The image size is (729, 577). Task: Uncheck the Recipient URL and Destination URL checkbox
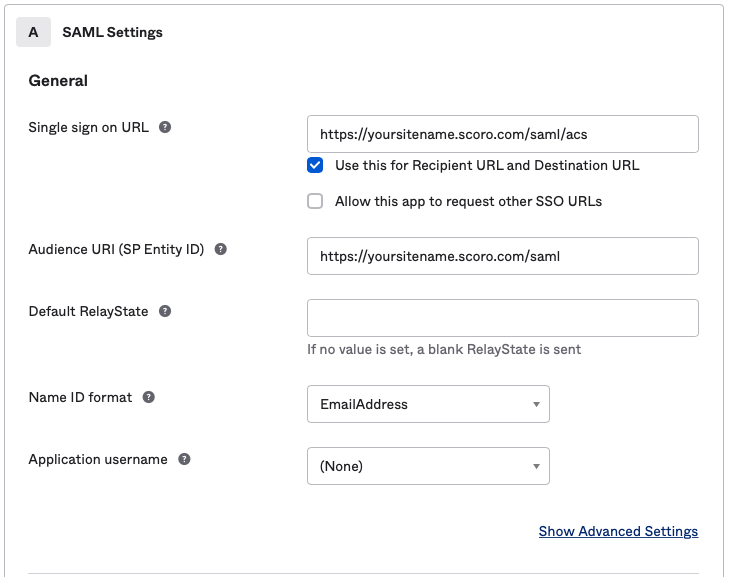click(x=315, y=165)
